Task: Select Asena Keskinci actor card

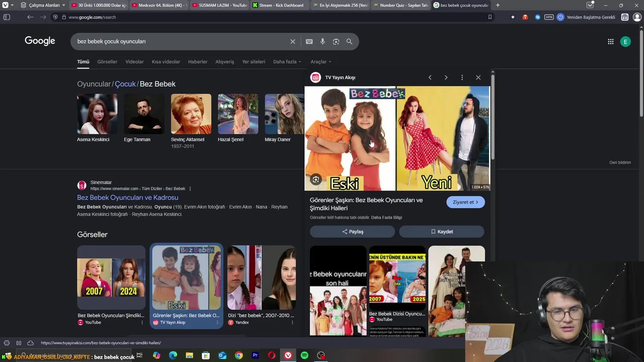Action: click(x=97, y=118)
